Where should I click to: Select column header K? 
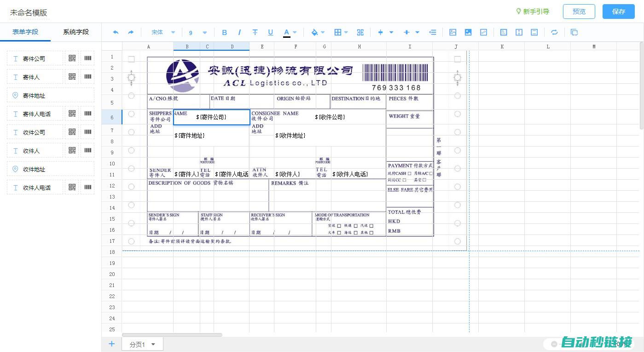click(502, 47)
